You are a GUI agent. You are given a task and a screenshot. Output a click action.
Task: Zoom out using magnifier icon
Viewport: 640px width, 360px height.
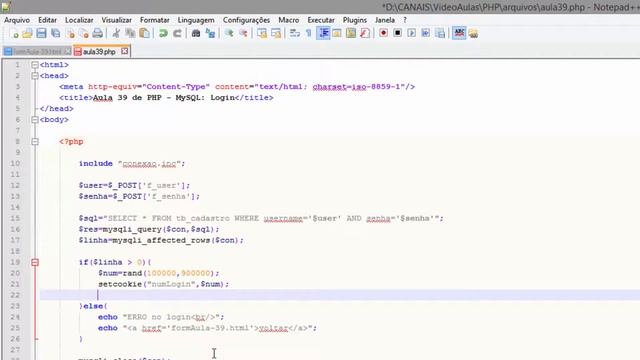point(243,33)
